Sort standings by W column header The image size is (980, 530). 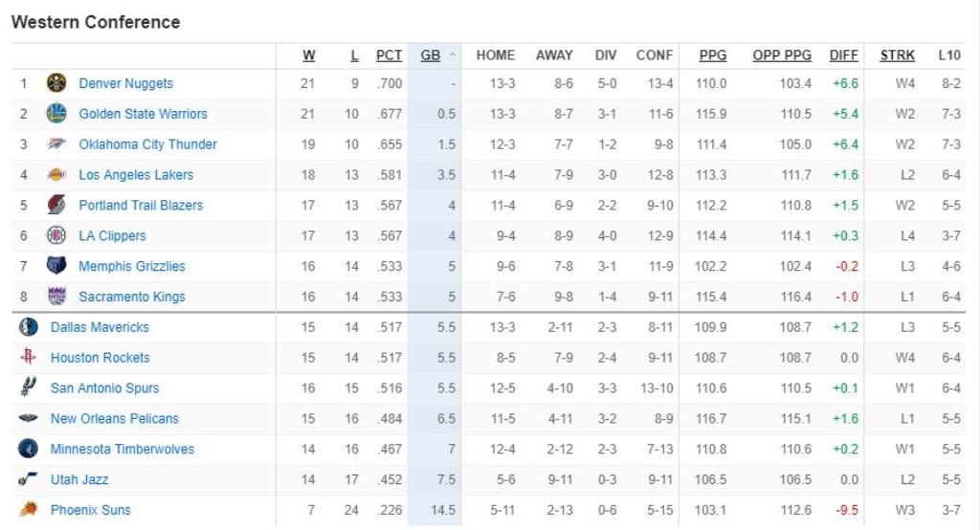[308, 55]
